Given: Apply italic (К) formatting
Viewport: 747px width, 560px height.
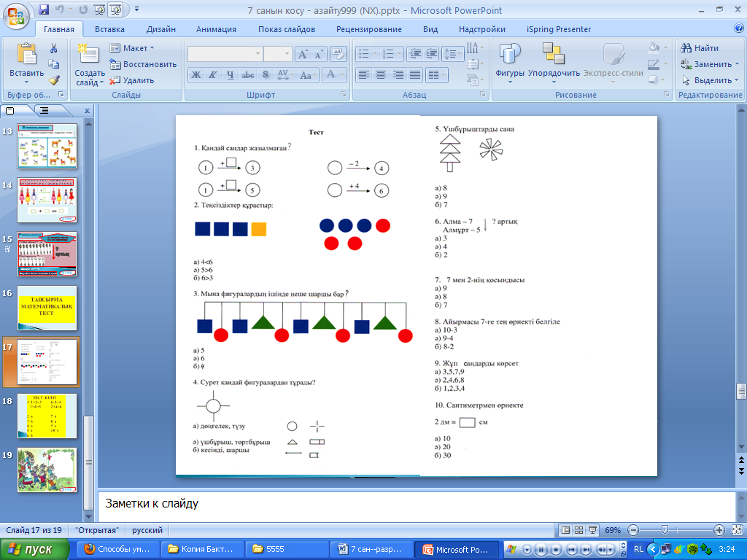Looking at the screenshot, I should point(213,75).
